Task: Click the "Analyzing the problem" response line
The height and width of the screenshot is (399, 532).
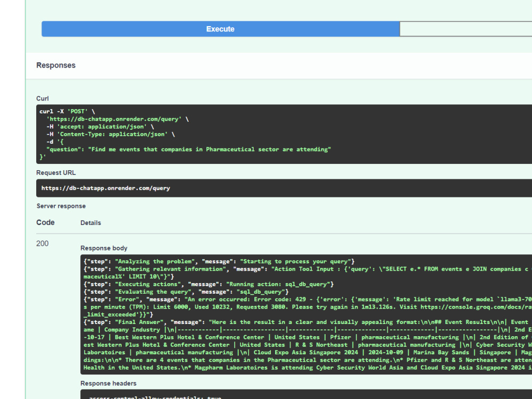Action: pyautogui.click(x=219, y=261)
